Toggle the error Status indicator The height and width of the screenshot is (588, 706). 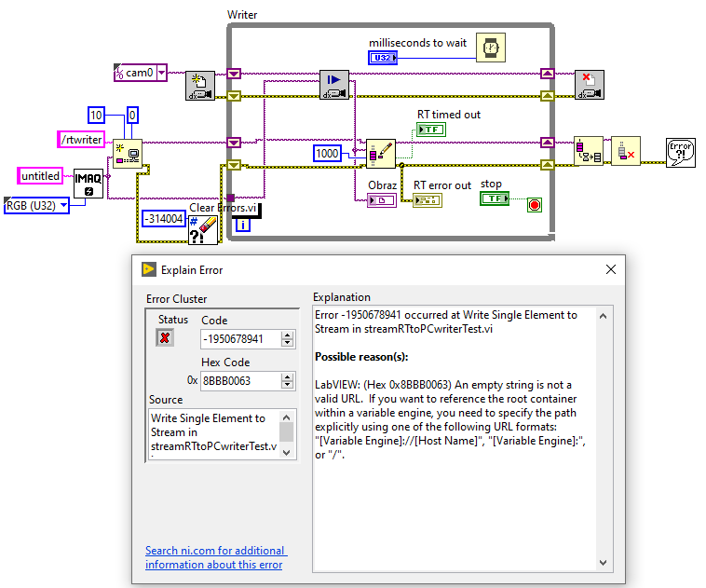(165, 337)
